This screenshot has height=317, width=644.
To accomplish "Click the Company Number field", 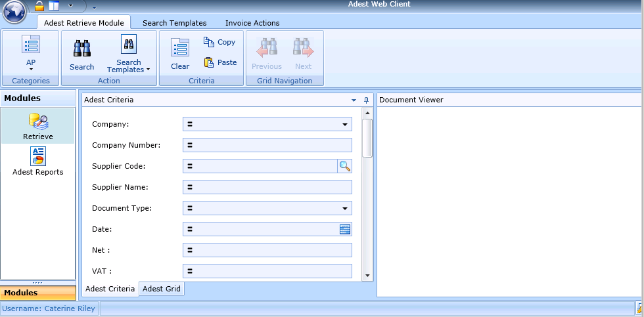I will [267, 145].
